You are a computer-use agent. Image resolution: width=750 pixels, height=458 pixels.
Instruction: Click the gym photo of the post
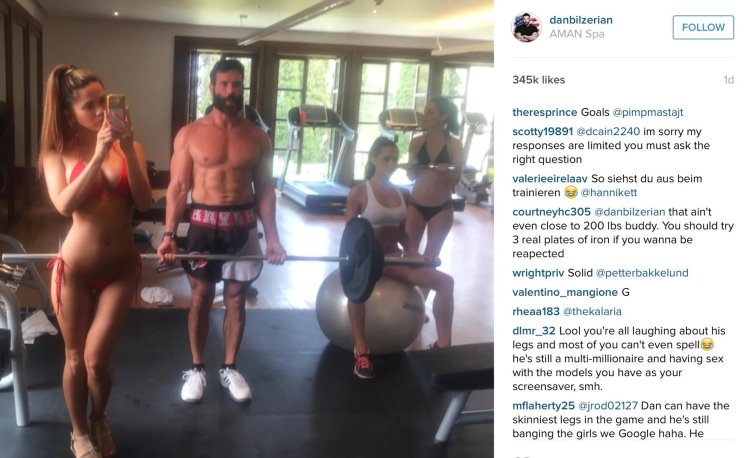point(247,229)
